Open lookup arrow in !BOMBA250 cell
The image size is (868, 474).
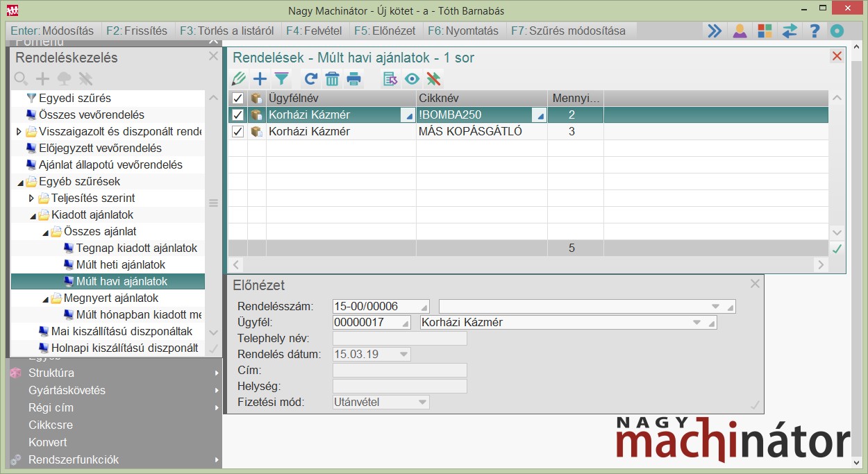[x=539, y=116]
